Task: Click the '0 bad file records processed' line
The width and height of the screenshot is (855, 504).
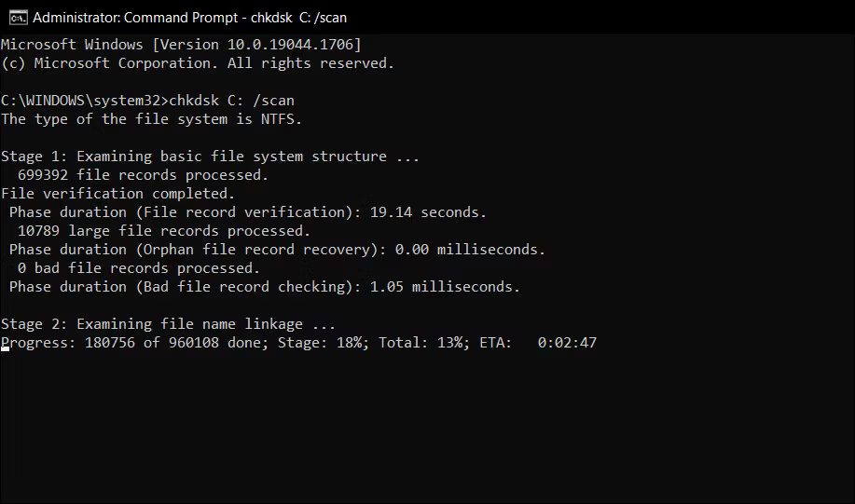Action: click(x=139, y=268)
